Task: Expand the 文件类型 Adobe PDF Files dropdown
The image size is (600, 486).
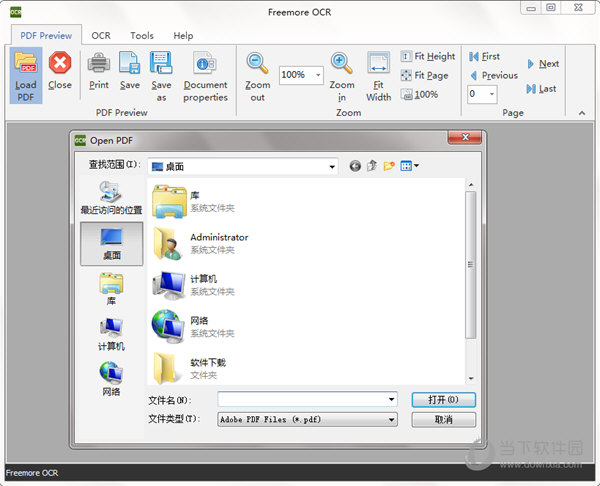Action: (391, 419)
